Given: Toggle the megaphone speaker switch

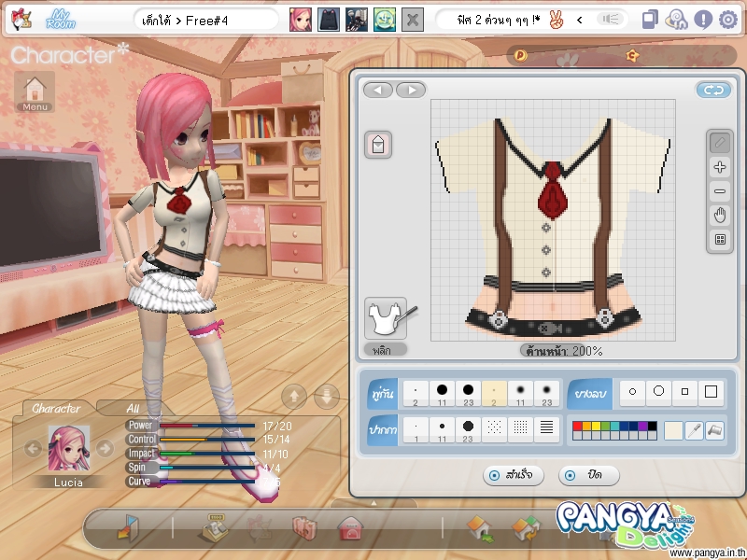Looking at the screenshot, I should pyautogui.click(x=611, y=20).
